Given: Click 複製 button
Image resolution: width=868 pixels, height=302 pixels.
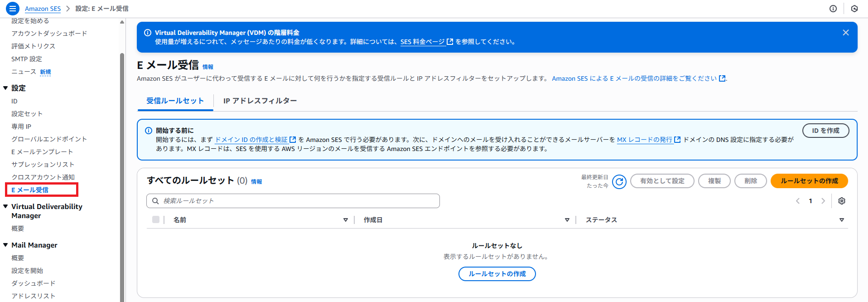Looking at the screenshot, I should coord(714,181).
